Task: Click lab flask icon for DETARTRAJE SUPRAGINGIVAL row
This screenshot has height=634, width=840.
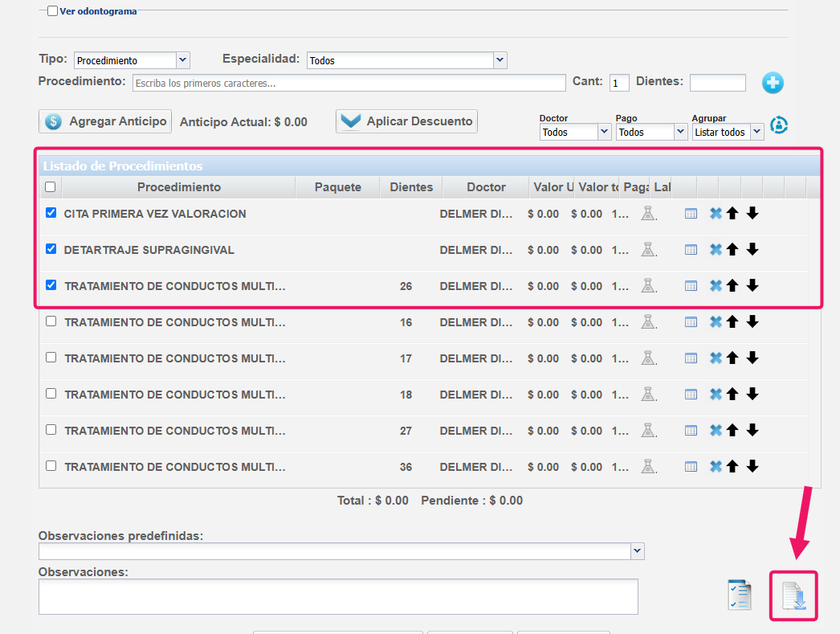Action: coord(648,250)
